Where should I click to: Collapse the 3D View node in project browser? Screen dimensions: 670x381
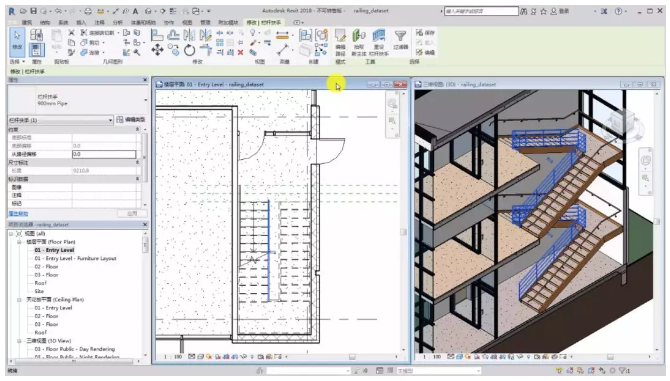coord(19,341)
